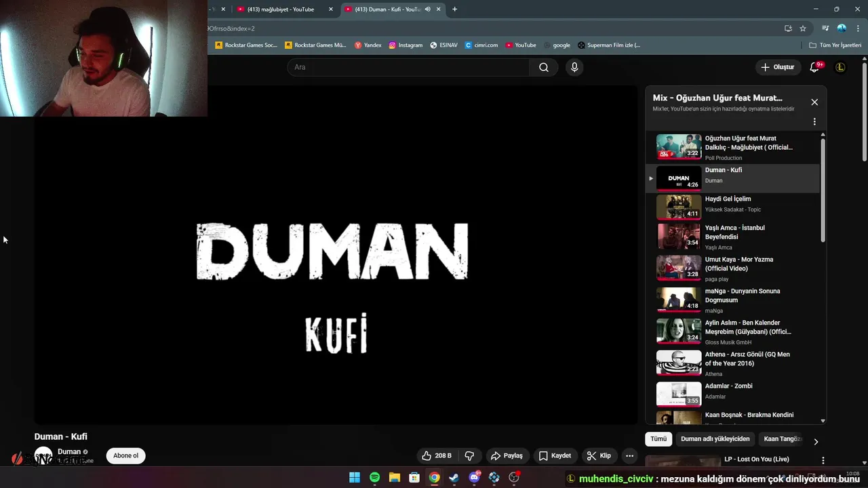Open YouTube notifications bell
This screenshot has width=868, height=488.
(x=815, y=67)
